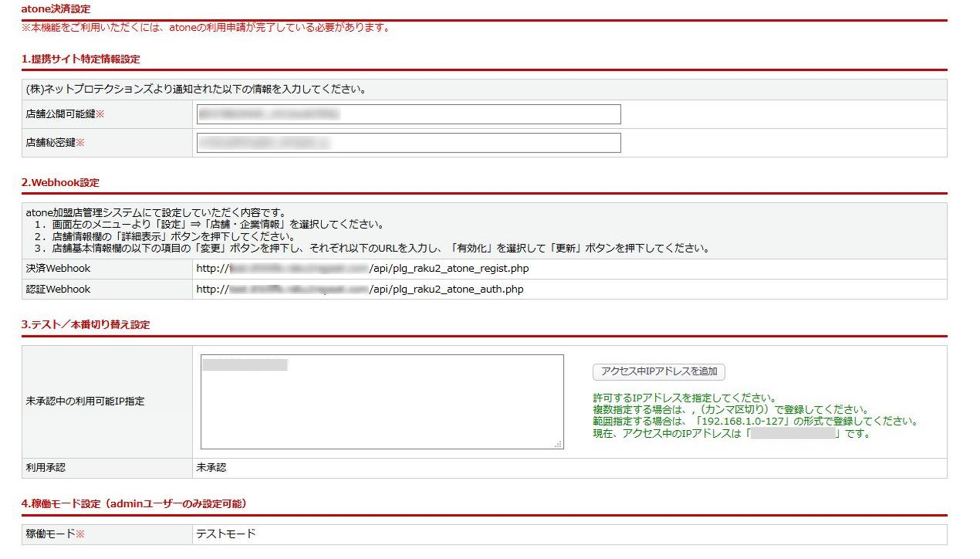Click the 店舗公開可能鍵 input field
Screen dimensions: 980x559
408,114
